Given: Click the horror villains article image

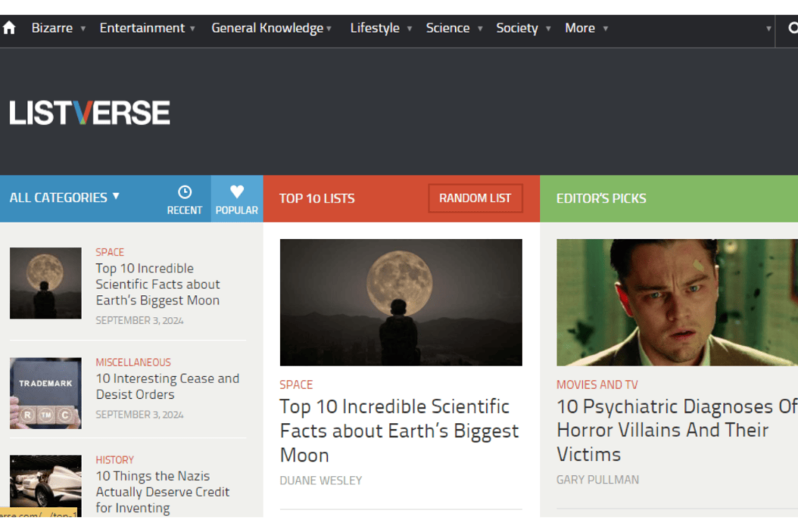Looking at the screenshot, I should point(675,301).
